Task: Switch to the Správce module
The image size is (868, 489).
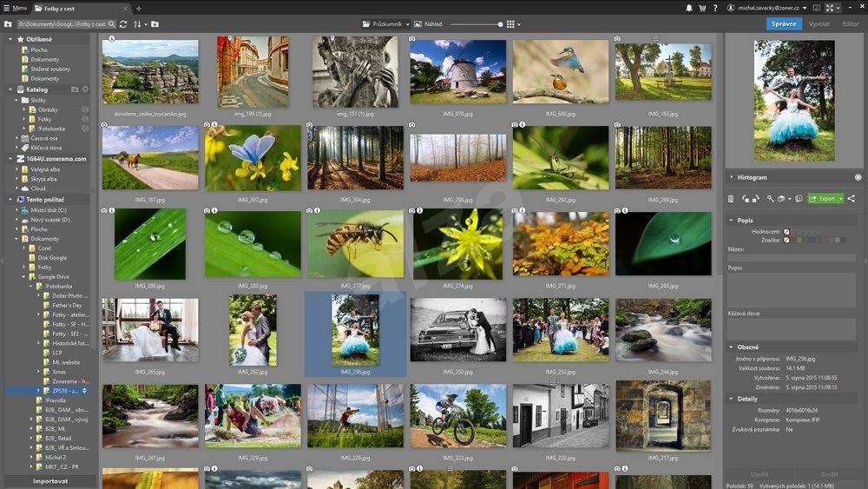Action: coord(784,23)
